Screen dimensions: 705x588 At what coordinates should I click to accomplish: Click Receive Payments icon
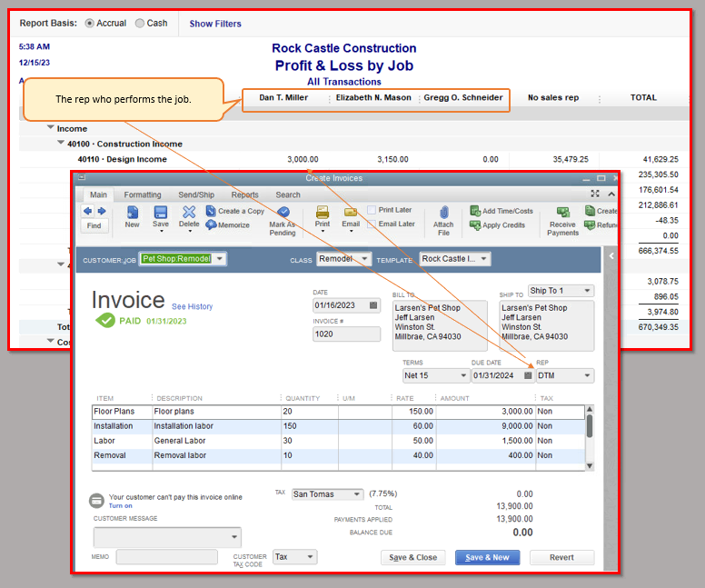pyautogui.click(x=563, y=212)
